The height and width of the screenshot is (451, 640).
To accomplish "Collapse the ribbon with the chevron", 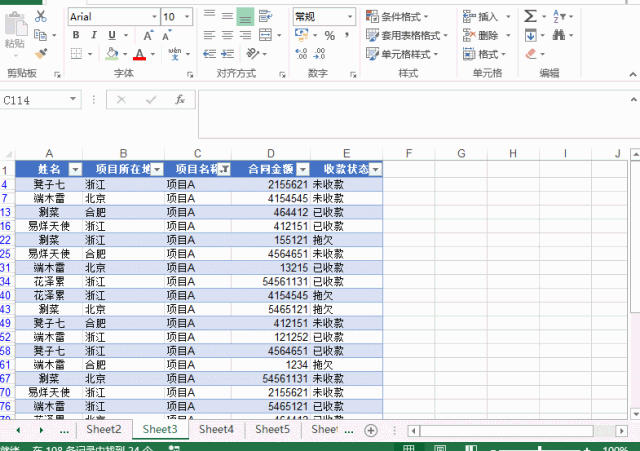I will (633, 74).
